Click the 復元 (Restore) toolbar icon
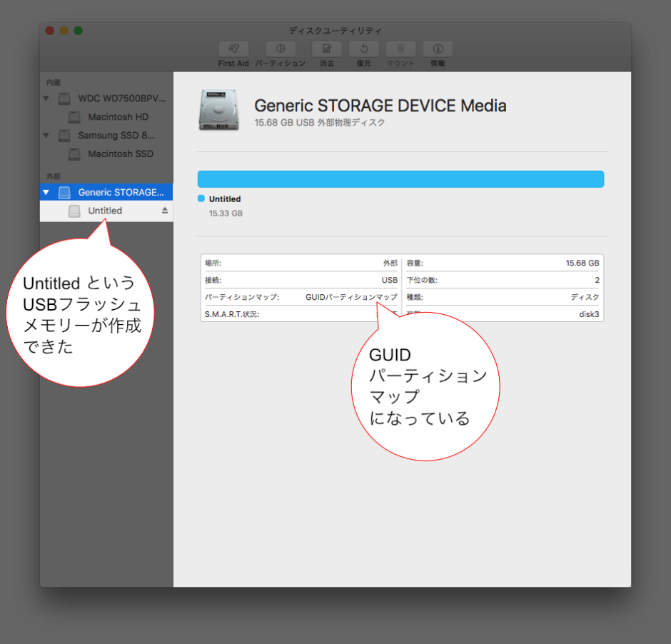 [363, 49]
